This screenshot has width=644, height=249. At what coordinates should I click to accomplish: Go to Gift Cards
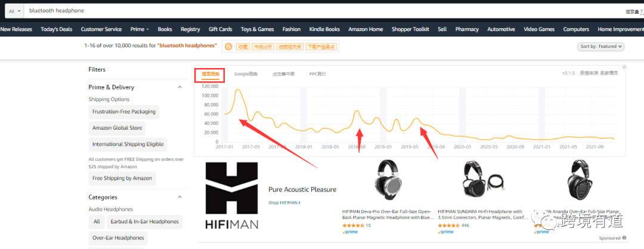point(220,29)
